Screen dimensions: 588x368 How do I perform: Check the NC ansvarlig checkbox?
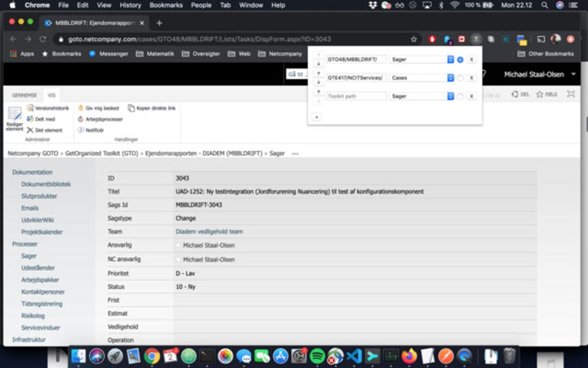coord(179,260)
